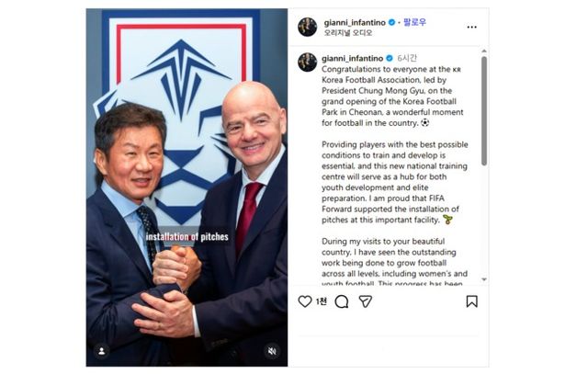Click the scrollbar down arrow in caption

[484, 279]
